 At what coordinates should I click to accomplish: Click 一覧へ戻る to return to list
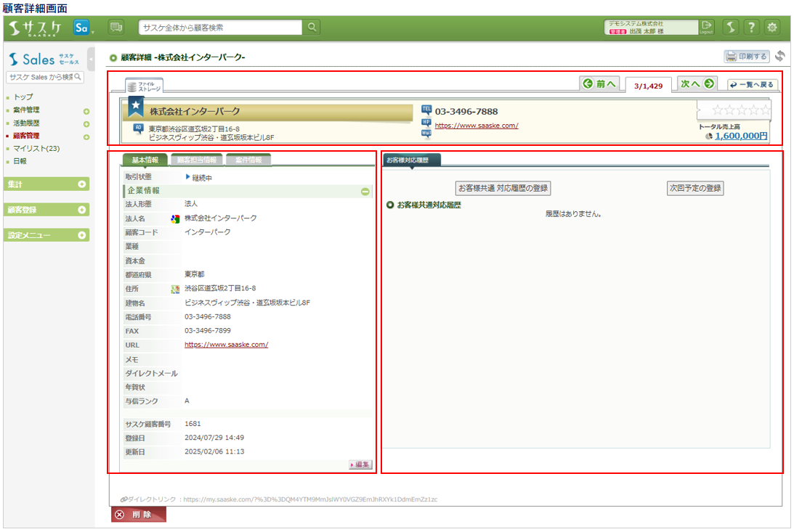[752, 85]
